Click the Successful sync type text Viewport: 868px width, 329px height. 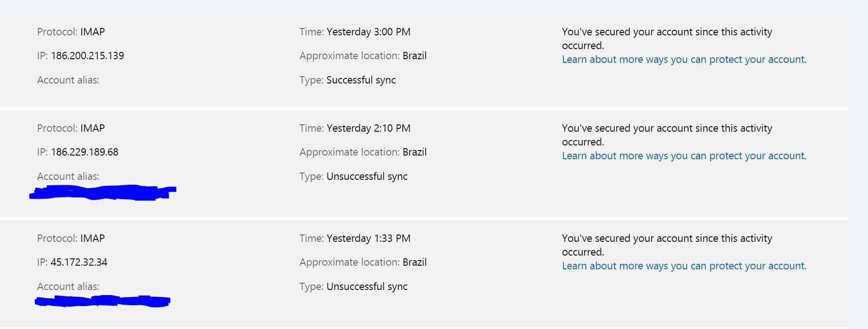361,80
